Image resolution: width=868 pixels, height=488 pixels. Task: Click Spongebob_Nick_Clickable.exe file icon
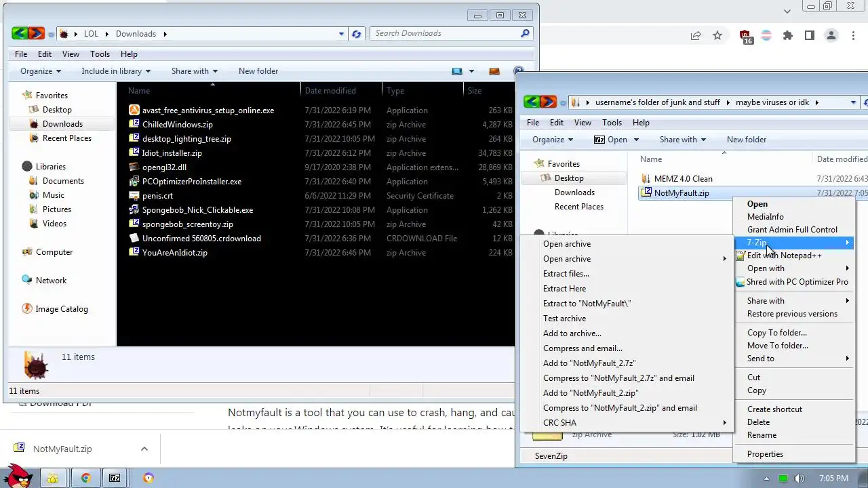(134, 209)
